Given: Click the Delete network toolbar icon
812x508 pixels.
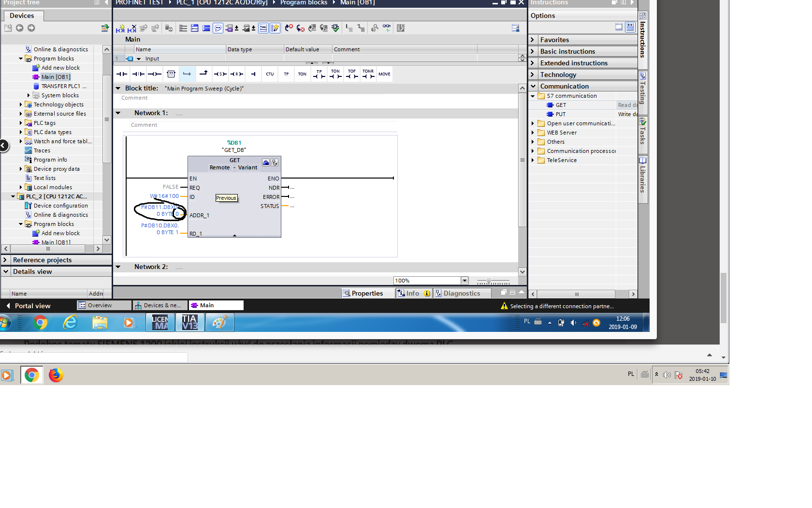Looking at the screenshot, I should point(132,28).
